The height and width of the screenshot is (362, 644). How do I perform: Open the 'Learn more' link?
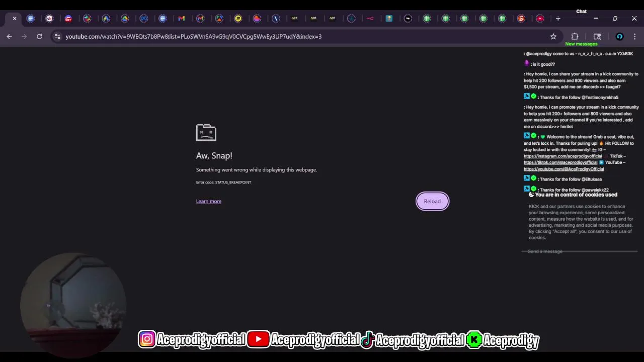click(x=209, y=201)
